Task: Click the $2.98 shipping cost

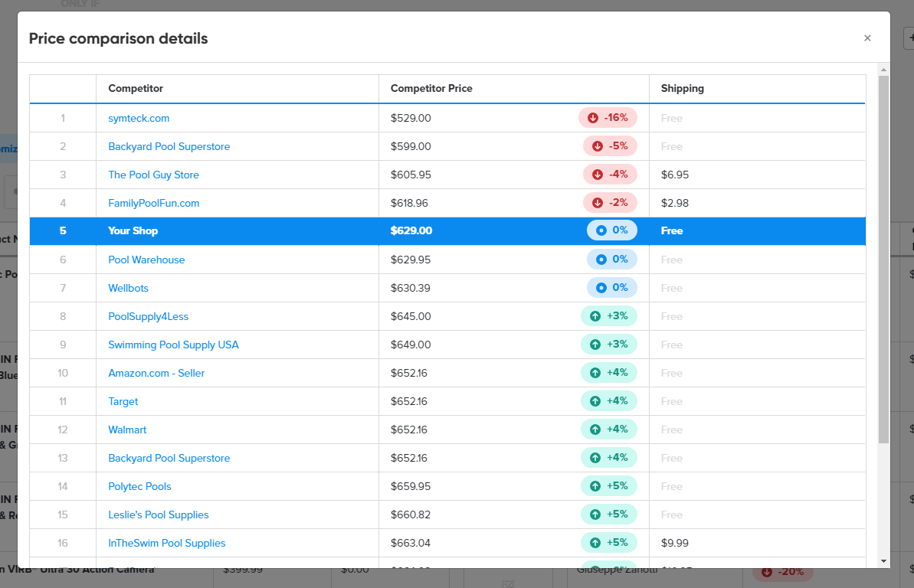Action: (x=675, y=204)
